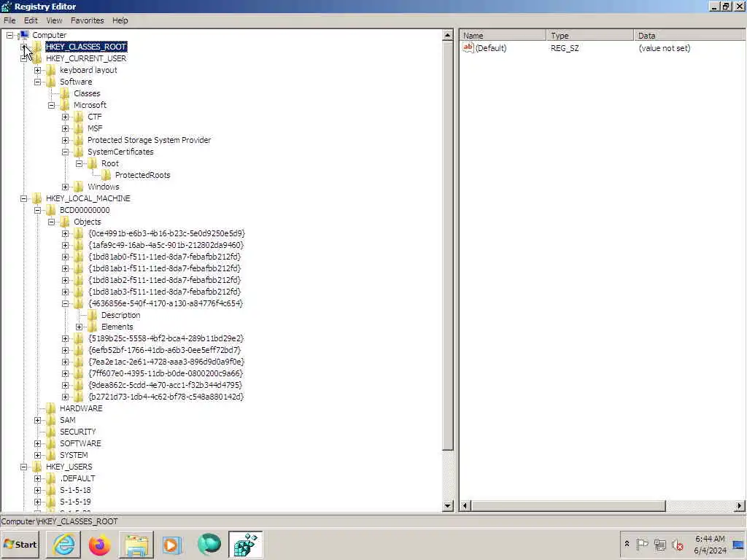
Task: Click the clock showing 6:44 AM
Action: [x=710, y=544]
